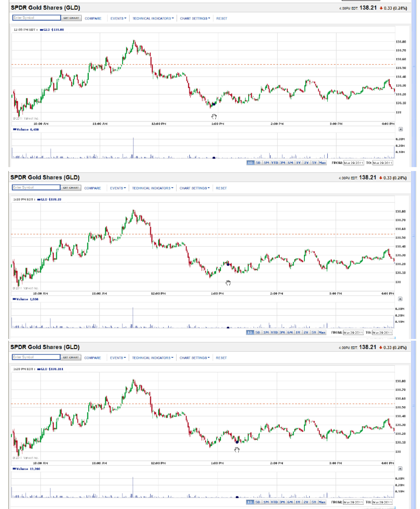Click Compare in the top chart toolbar
The image size is (420, 509).
tap(93, 18)
